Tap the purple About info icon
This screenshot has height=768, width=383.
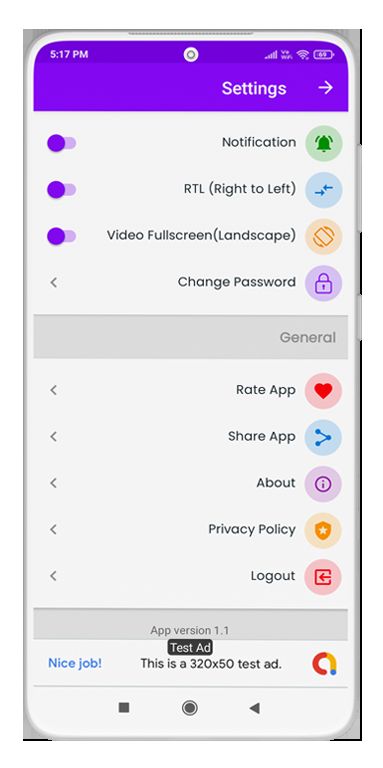(323, 484)
